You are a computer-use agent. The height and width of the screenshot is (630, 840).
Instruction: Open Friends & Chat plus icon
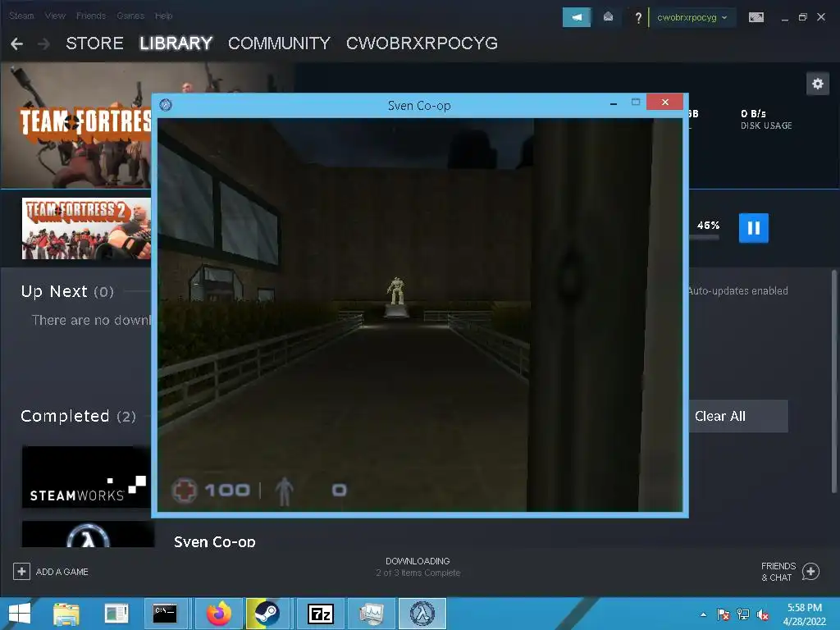click(x=810, y=572)
